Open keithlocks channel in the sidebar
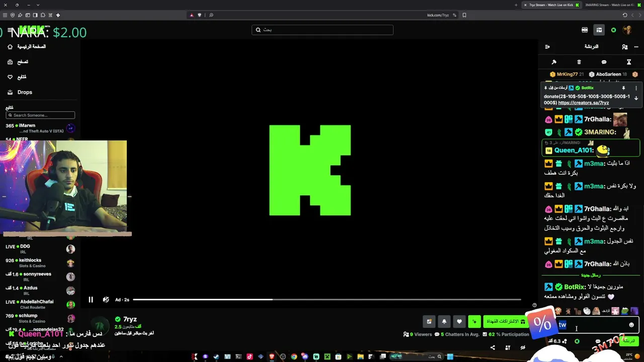This screenshot has height=362, width=644. (40, 263)
